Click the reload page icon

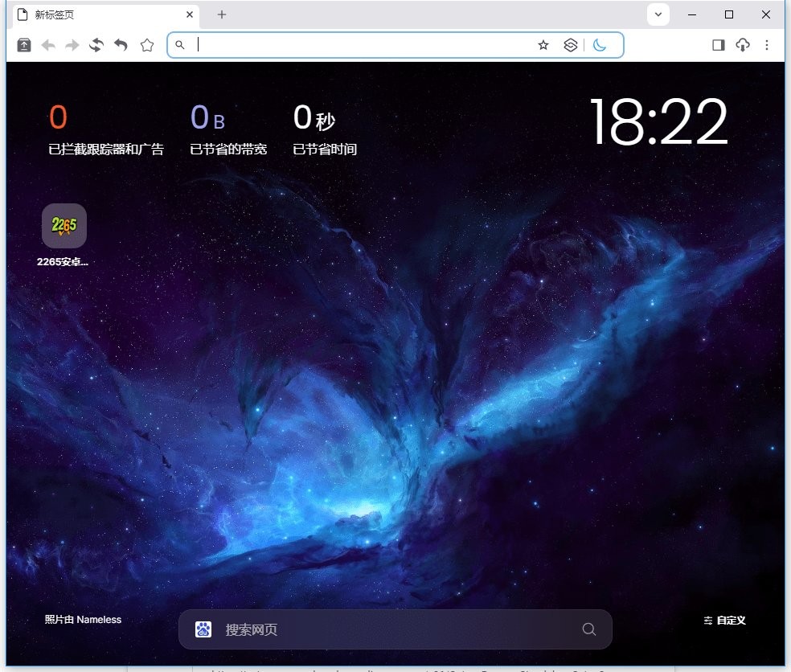tap(96, 45)
